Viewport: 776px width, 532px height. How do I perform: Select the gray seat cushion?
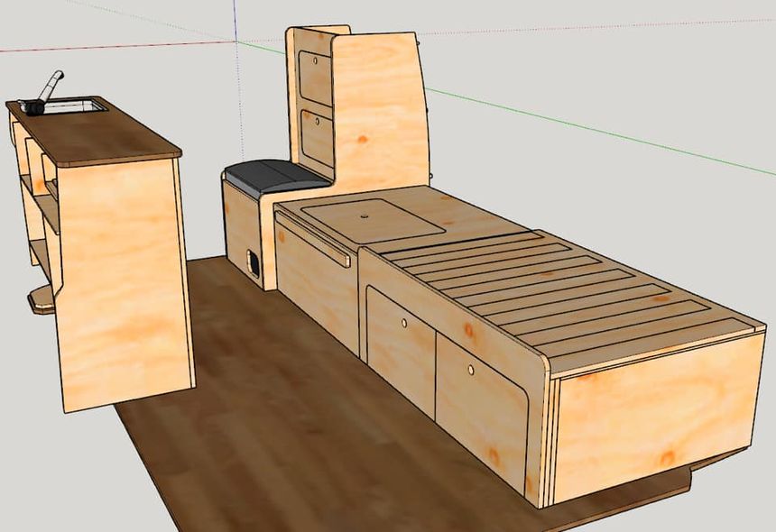271,174
